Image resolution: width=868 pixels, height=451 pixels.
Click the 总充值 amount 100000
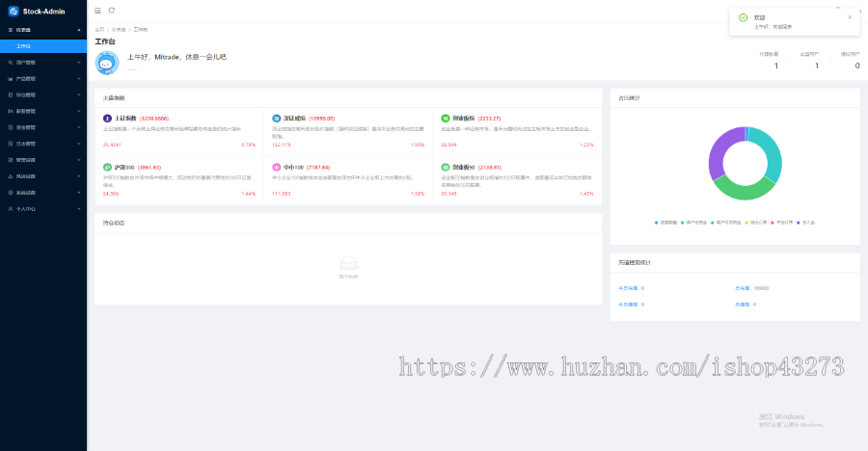761,288
